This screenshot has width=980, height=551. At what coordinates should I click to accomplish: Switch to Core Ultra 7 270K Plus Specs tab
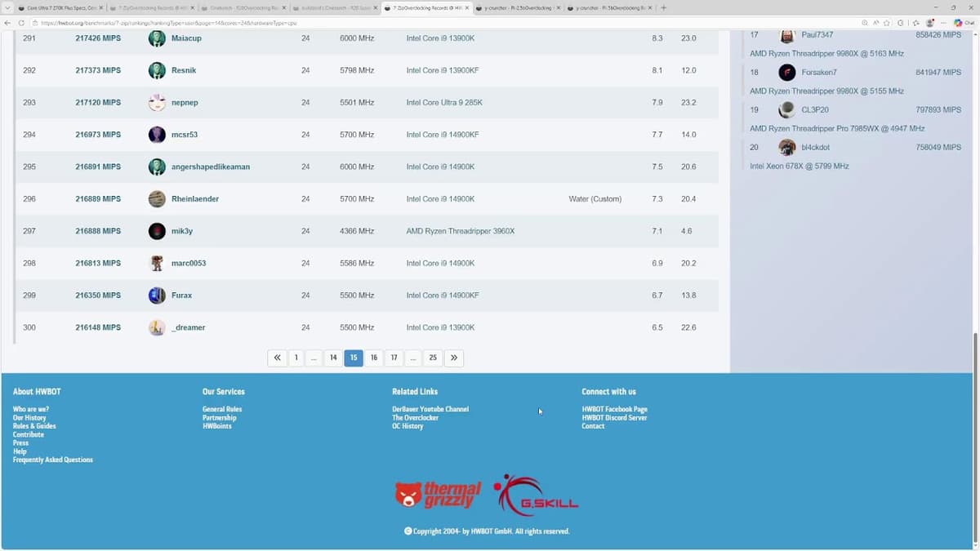(x=59, y=7)
